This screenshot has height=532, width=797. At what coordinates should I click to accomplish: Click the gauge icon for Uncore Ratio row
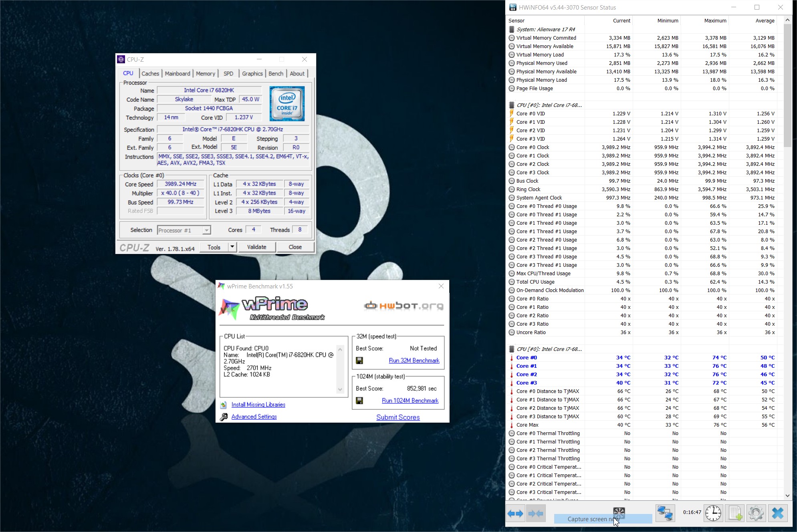tap(512, 332)
